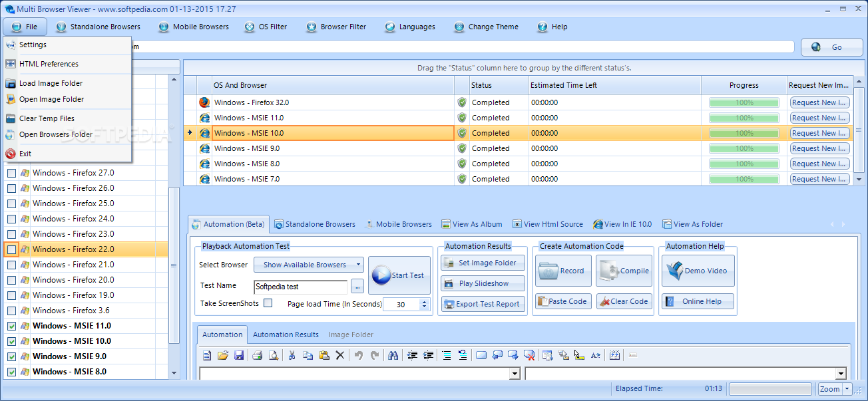Click the Firefox icon in Firefox 32.0 row

click(204, 102)
